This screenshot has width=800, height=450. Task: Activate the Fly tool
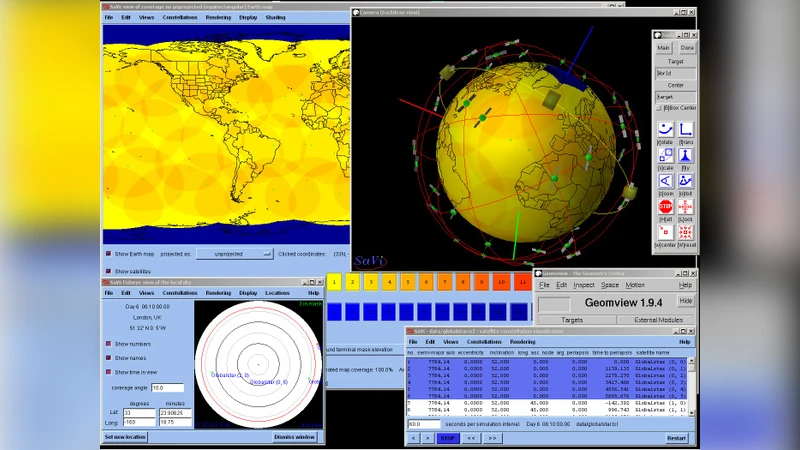point(686,155)
